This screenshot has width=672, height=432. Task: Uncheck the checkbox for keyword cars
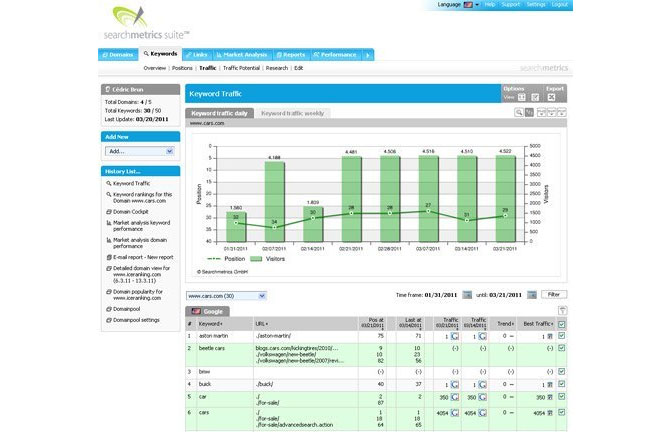point(562,413)
